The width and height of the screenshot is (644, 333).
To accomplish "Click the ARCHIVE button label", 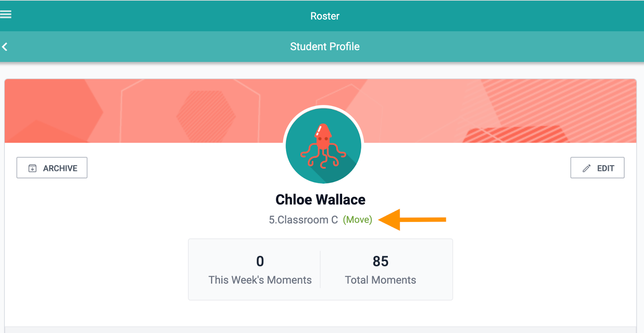I will coord(60,168).
